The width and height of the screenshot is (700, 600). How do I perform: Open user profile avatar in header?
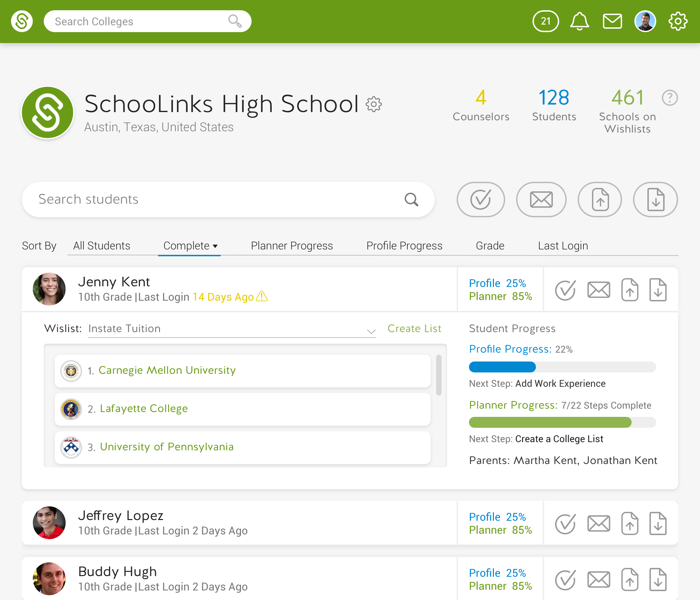pyautogui.click(x=645, y=21)
